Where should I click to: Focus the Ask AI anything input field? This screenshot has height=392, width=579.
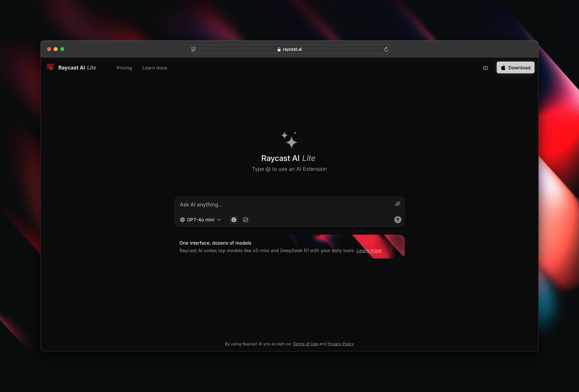(x=284, y=205)
